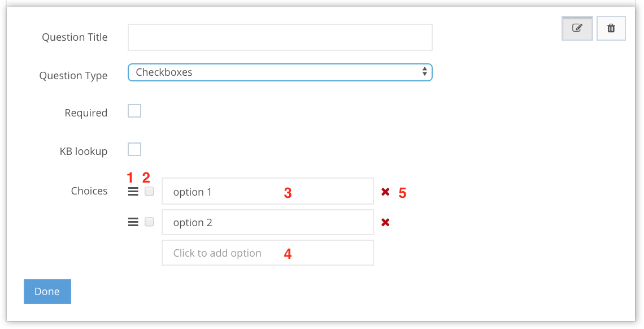Focus the Question Title text field

280,37
